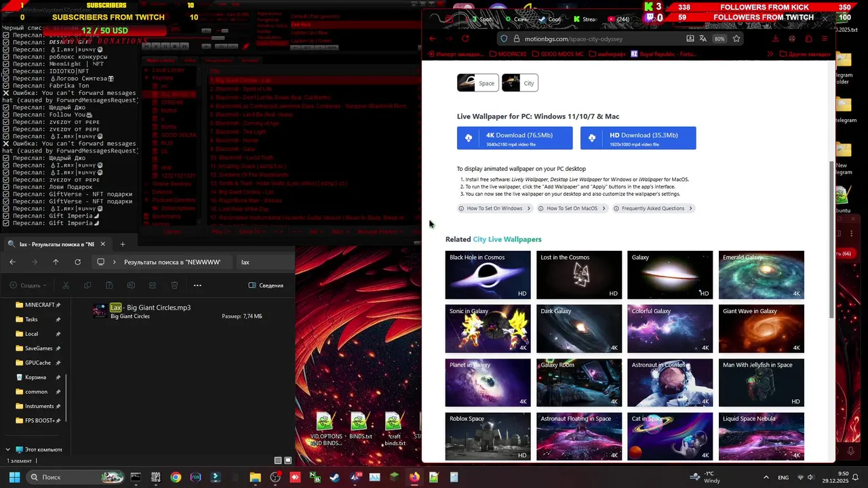The image size is (868, 488).
Task: Click the lax search field in Explorer
Action: point(266,262)
